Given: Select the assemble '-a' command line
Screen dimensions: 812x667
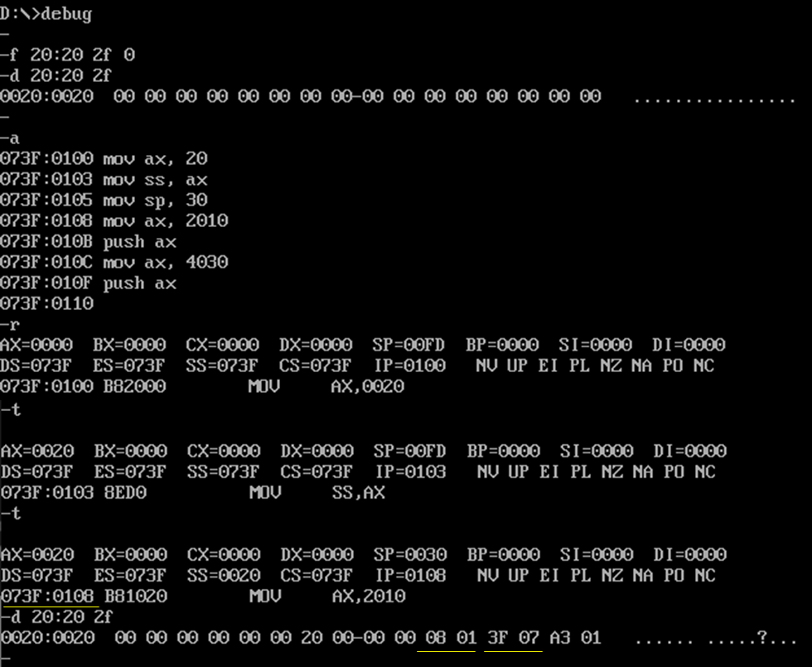Looking at the screenshot, I should point(10,138).
